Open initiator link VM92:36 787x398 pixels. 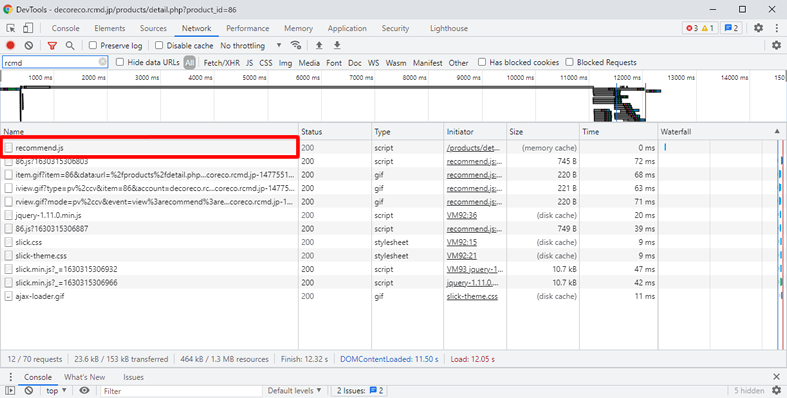pyautogui.click(x=462, y=215)
